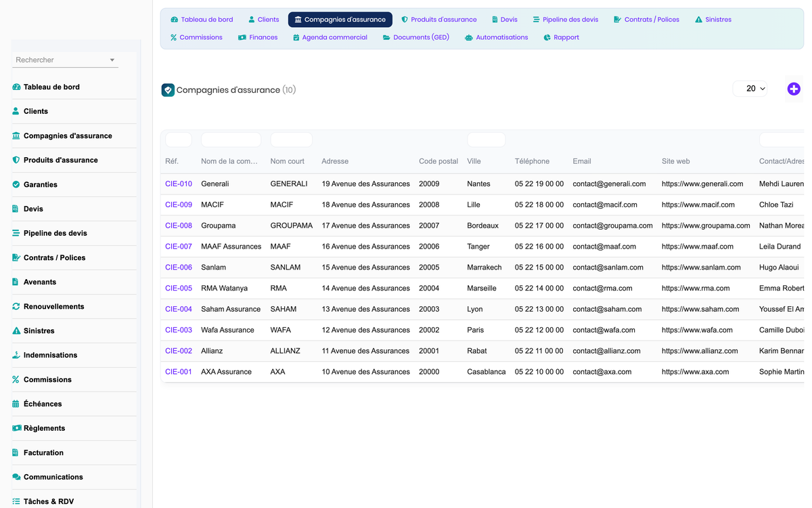The height and width of the screenshot is (508, 812).
Task: Click the Réf. column filter field
Action: point(179,140)
